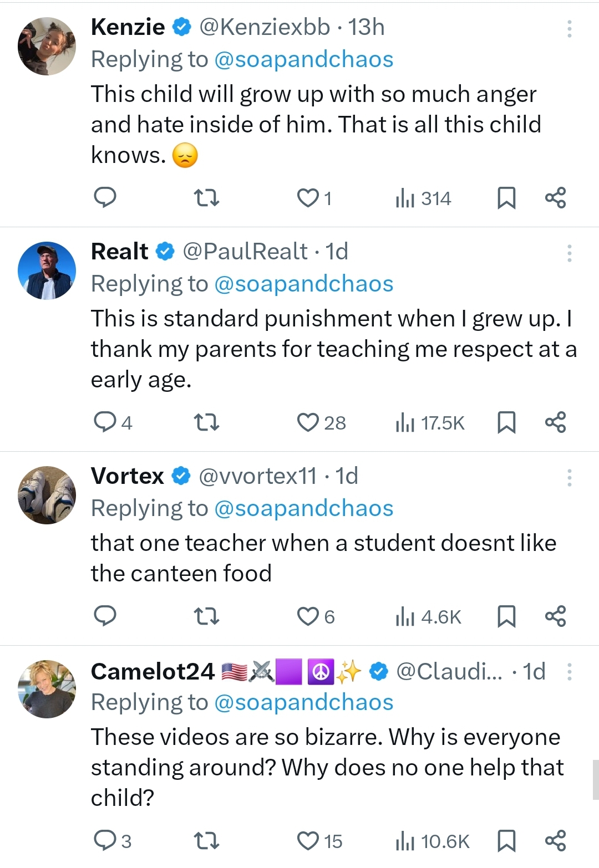This screenshot has height=868, width=599.
Task: Visit @PaulRealt profile handle
Action: [245, 252]
